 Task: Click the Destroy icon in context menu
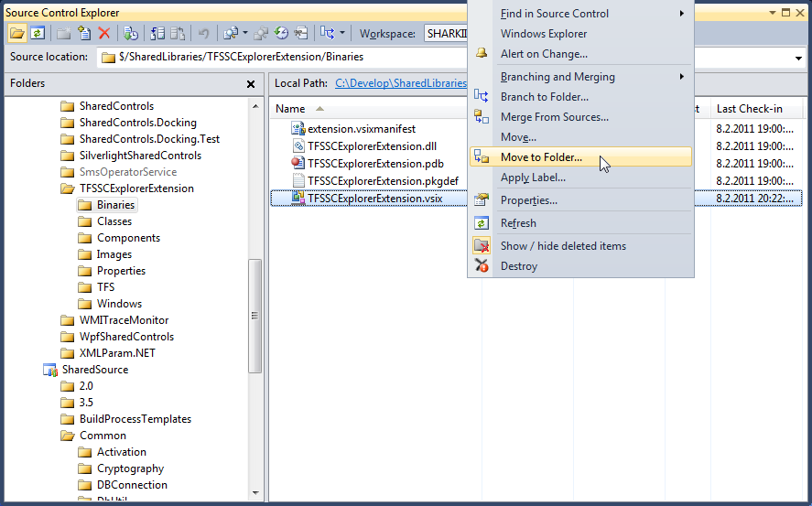[482, 266]
